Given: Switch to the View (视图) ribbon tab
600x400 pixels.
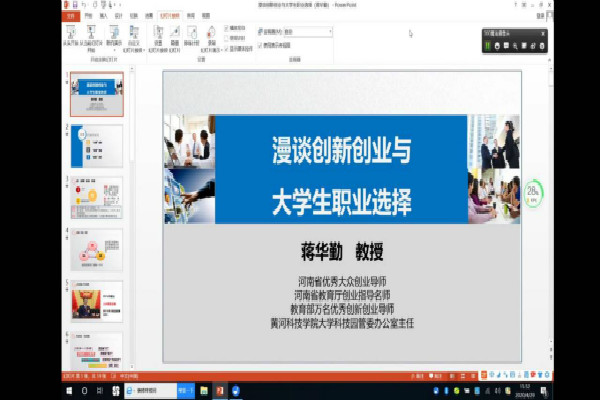Looking at the screenshot, I should pyautogui.click(x=206, y=16).
